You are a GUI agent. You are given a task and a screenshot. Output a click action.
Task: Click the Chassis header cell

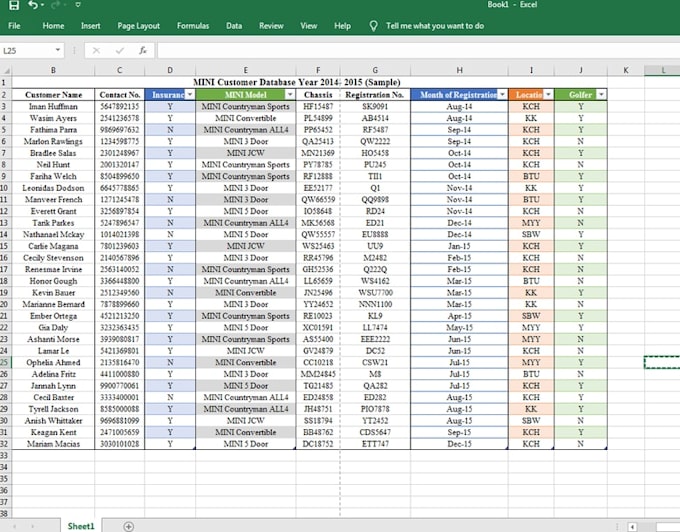pos(318,95)
